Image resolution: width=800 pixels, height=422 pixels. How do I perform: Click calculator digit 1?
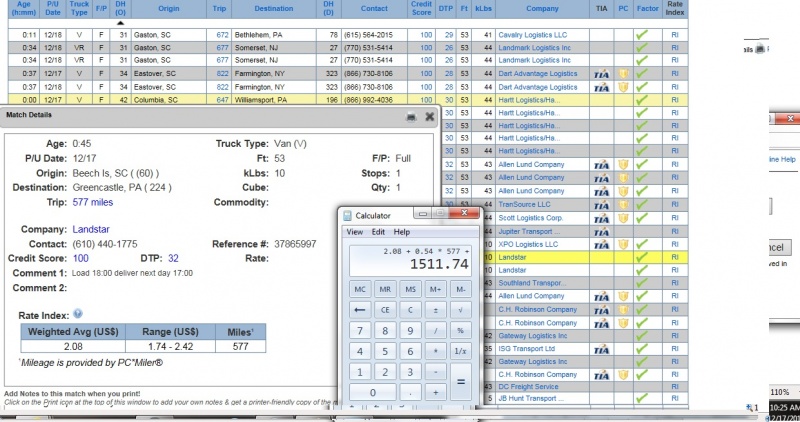click(x=360, y=372)
